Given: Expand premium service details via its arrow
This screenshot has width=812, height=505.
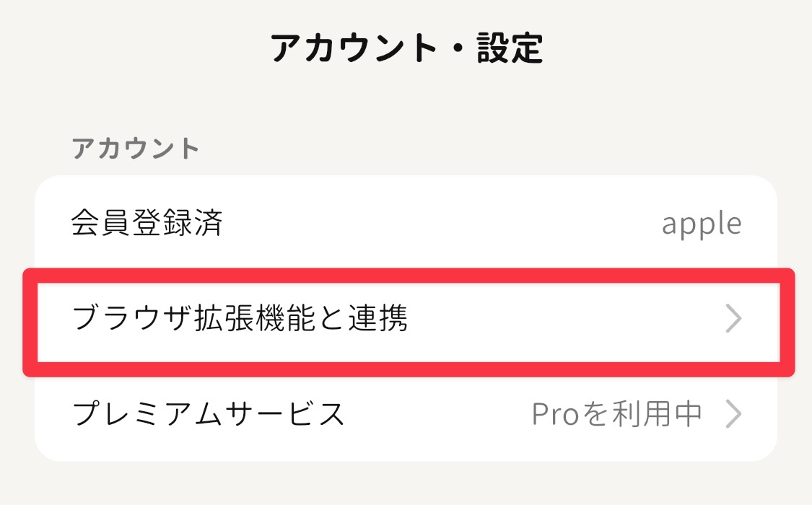Looking at the screenshot, I should tap(733, 414).
